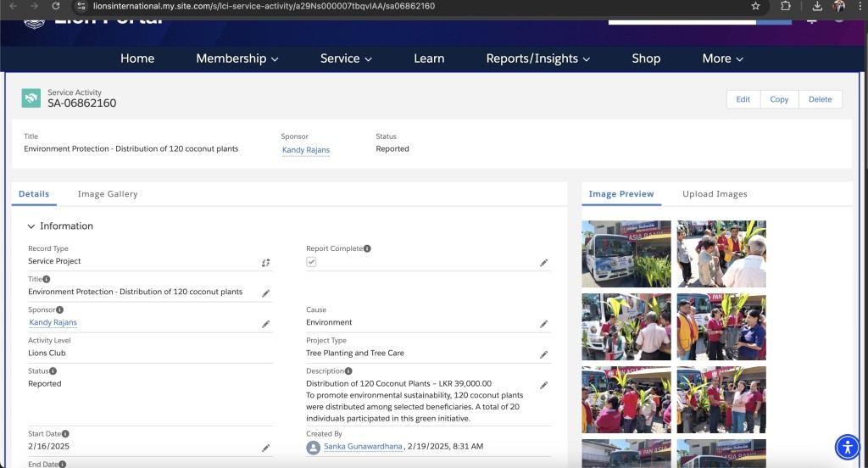Open second thumbnail in the first row
The image size is (868, 468).
point(721,253)
